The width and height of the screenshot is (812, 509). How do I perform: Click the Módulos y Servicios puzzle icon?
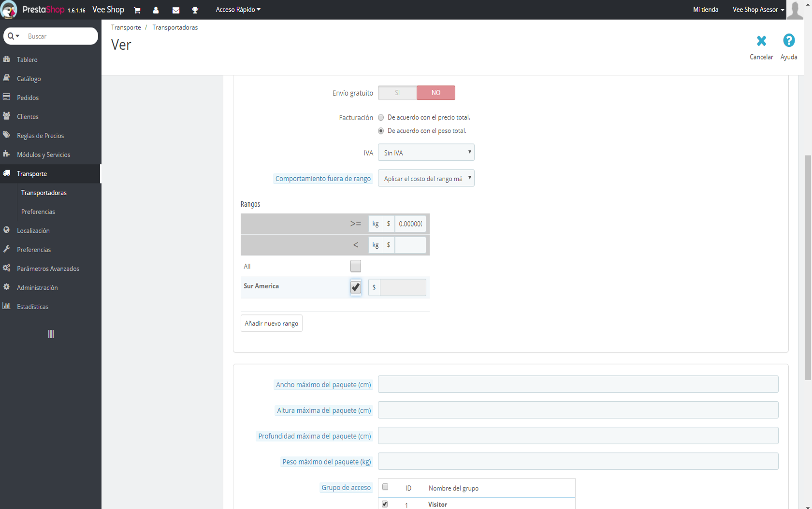click(x=7, y=154)
